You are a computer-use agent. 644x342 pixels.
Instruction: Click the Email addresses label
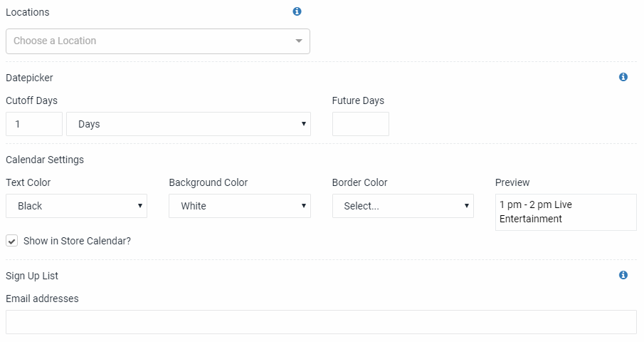pyautogui.click(x=42, y=299)
